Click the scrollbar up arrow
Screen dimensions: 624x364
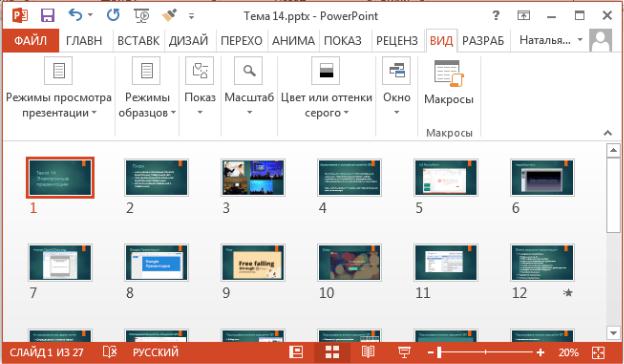coord(613,150)
